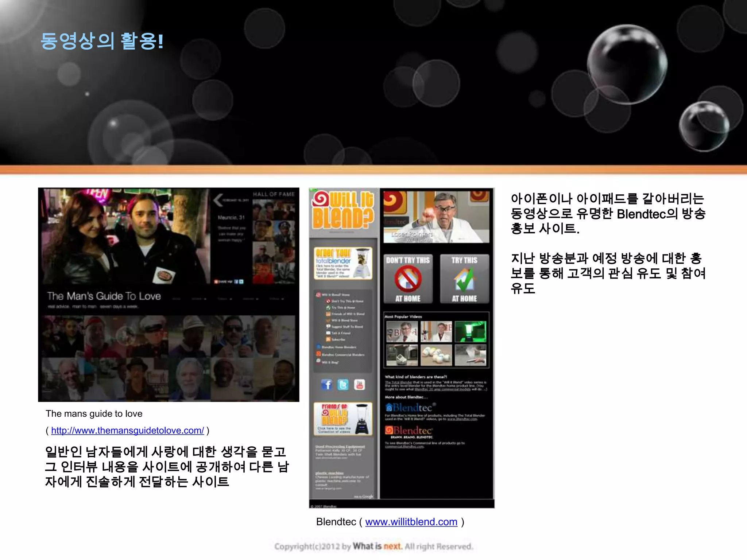Select Don't Try This @ Home menu item
Screen dimensions: 747x560
tap(345, 301)
